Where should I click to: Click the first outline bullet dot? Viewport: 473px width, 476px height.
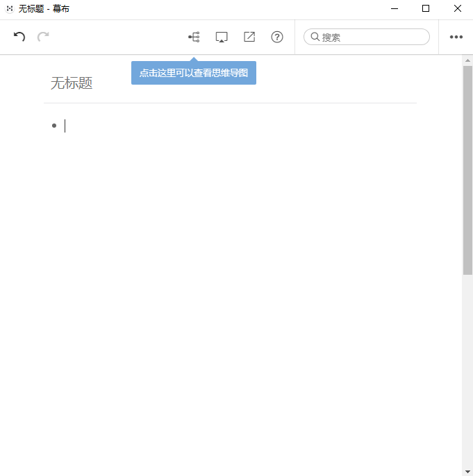(x=54, y=126)
